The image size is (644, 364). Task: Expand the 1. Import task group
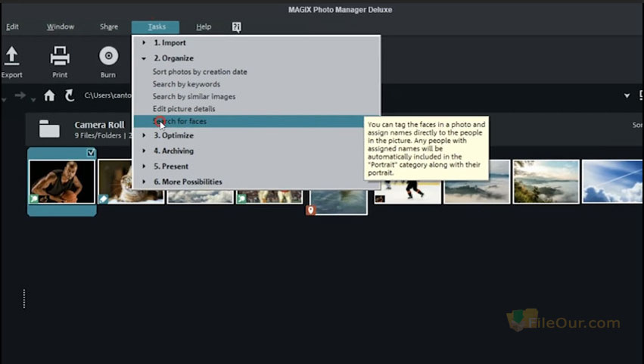pyautogui.click(x=144, y=42)
